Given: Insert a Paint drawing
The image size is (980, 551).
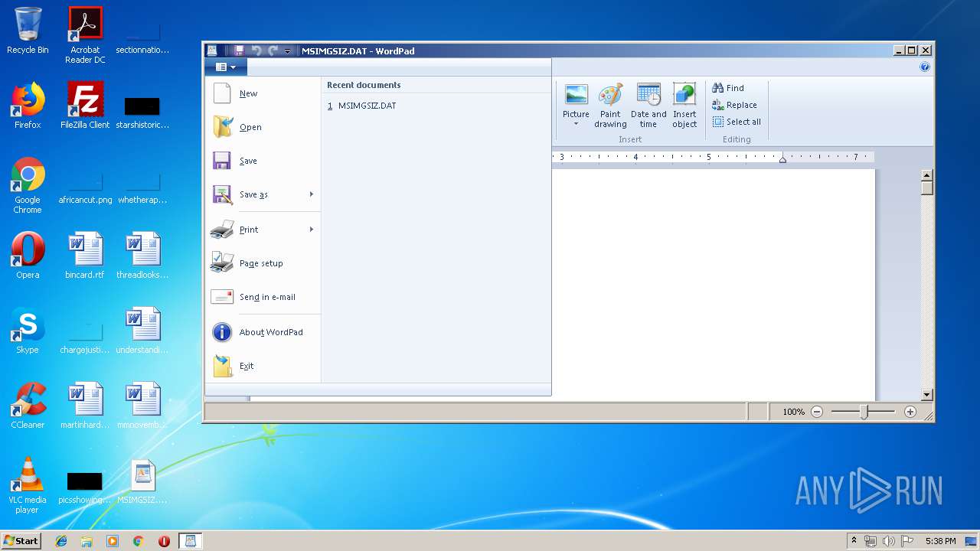Looking at the screenshot, I should click(610, 106).
